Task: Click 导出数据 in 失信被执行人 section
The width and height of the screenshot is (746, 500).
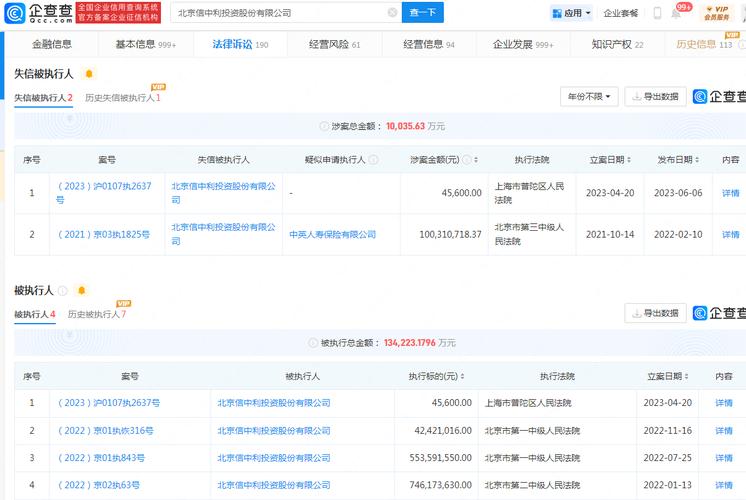Action: tap(655, 97)
